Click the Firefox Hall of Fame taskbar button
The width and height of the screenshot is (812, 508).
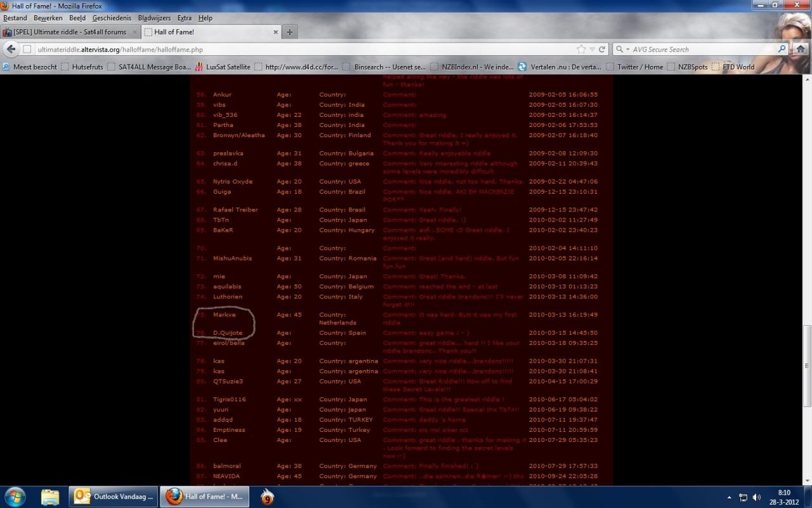[205, 497]
